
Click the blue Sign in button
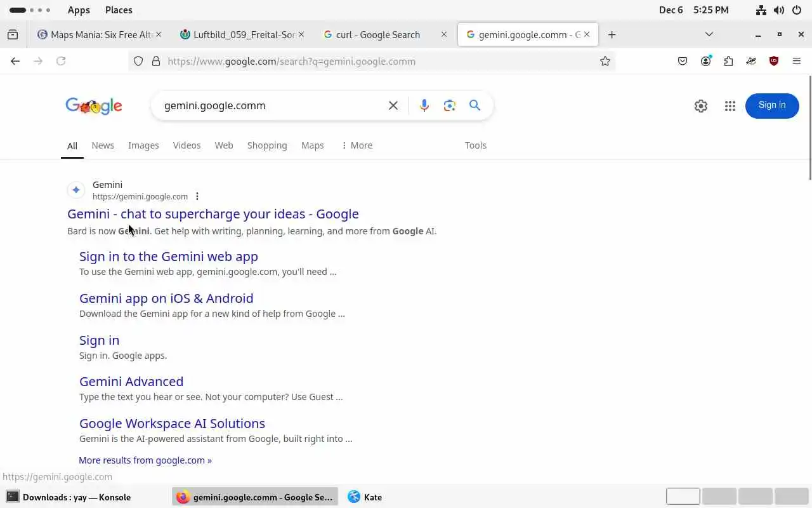tap(772, 105)
